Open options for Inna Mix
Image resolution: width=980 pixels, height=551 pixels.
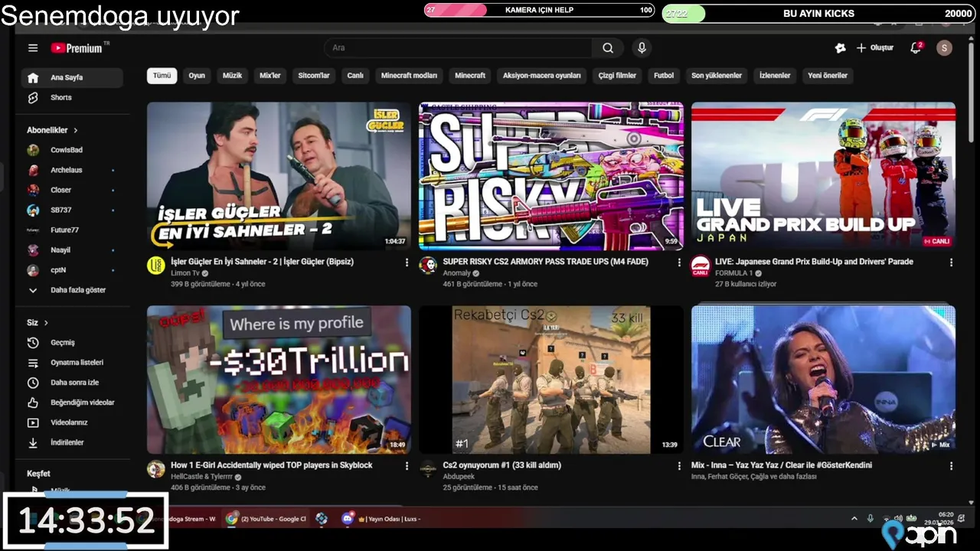click(951, 465)
